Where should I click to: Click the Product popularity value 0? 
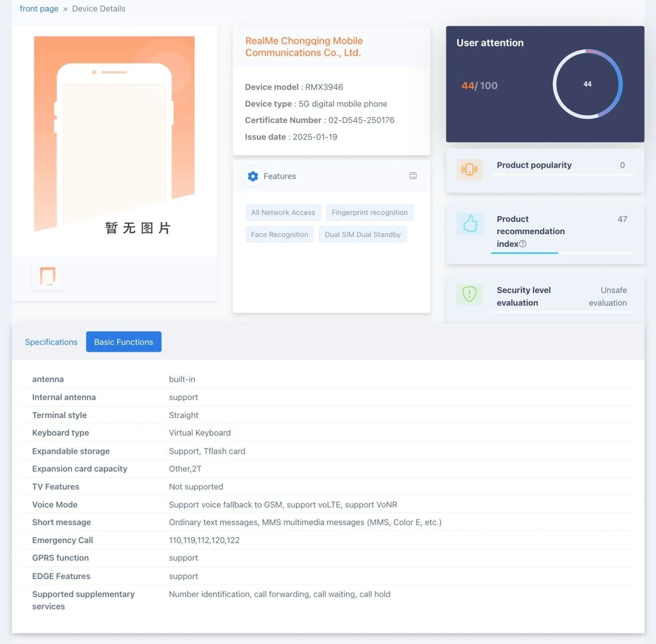622,165
